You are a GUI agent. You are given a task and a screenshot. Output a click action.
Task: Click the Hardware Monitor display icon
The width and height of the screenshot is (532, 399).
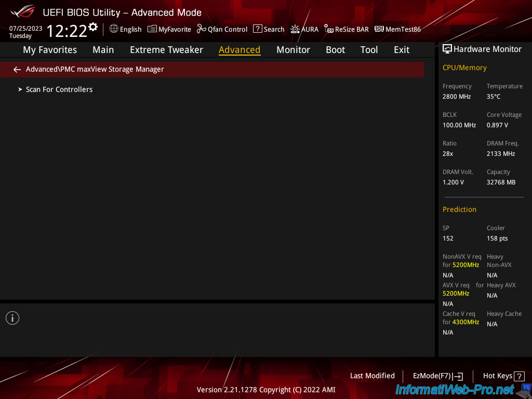tap(447, 49)
